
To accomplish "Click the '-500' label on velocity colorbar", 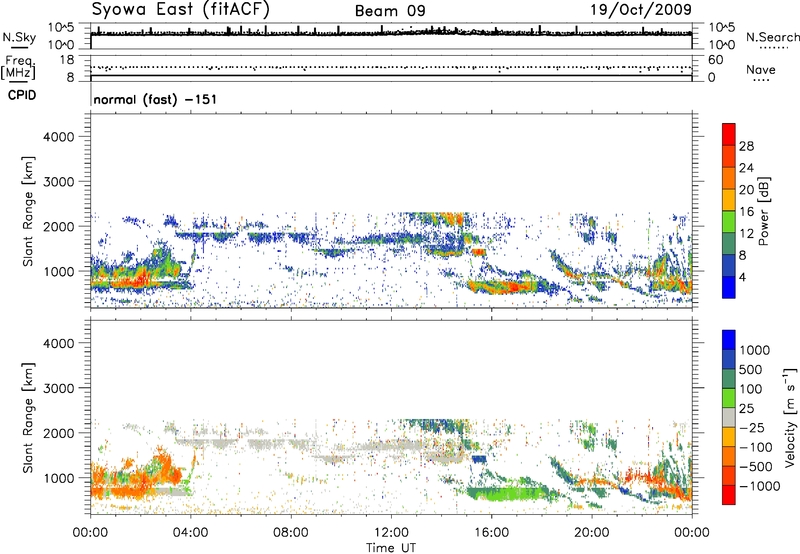I will click(x=755, y=467).
